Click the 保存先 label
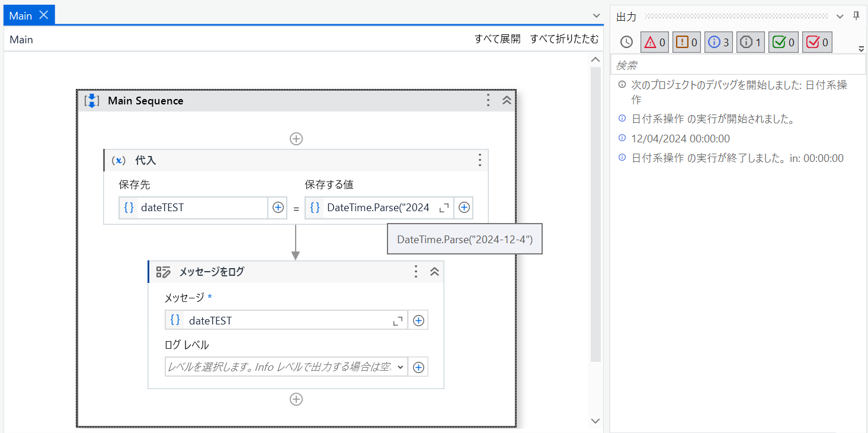 (134, 184)
